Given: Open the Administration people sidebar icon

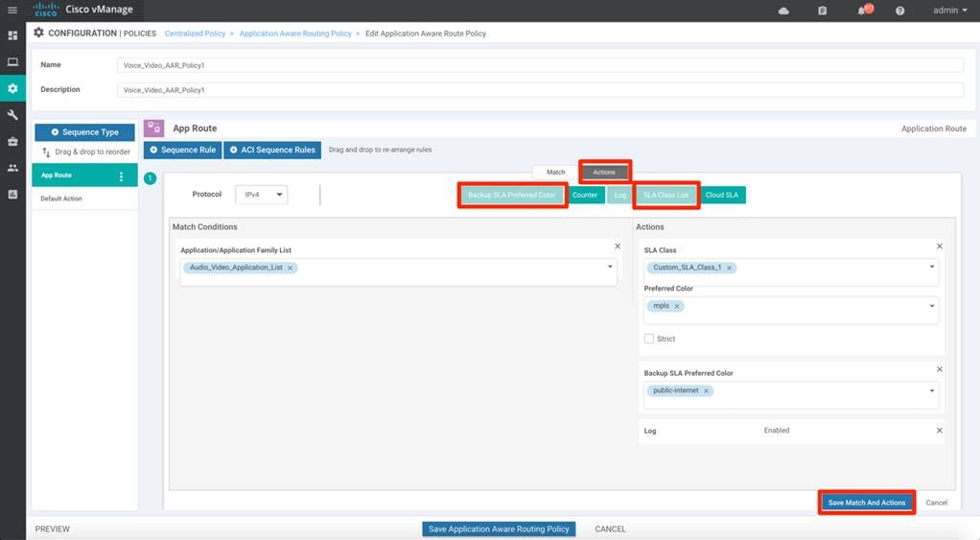Looking at the screenshot, I should point(12,168).
